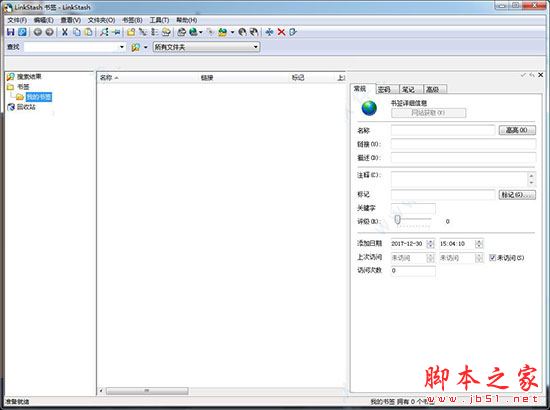The width and height of the screenshot is (550, 410).
Task: Click the second dark globe check icon
Action: (x=254, y=32)
